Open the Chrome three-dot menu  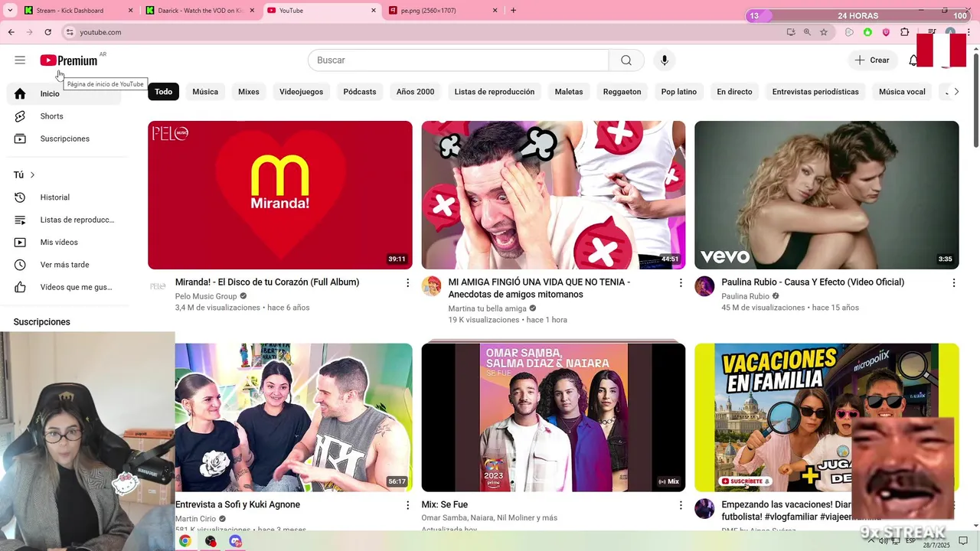click(967, 32)
